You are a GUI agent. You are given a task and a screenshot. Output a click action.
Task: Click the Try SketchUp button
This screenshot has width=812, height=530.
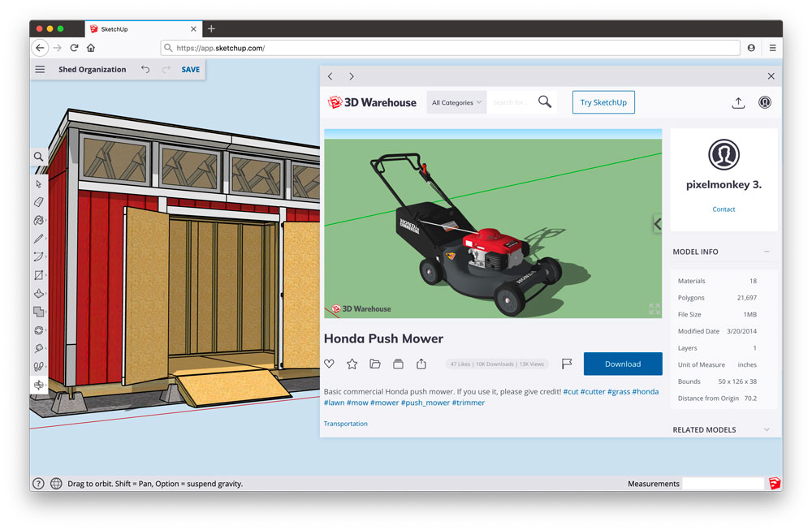coord(603,102)
